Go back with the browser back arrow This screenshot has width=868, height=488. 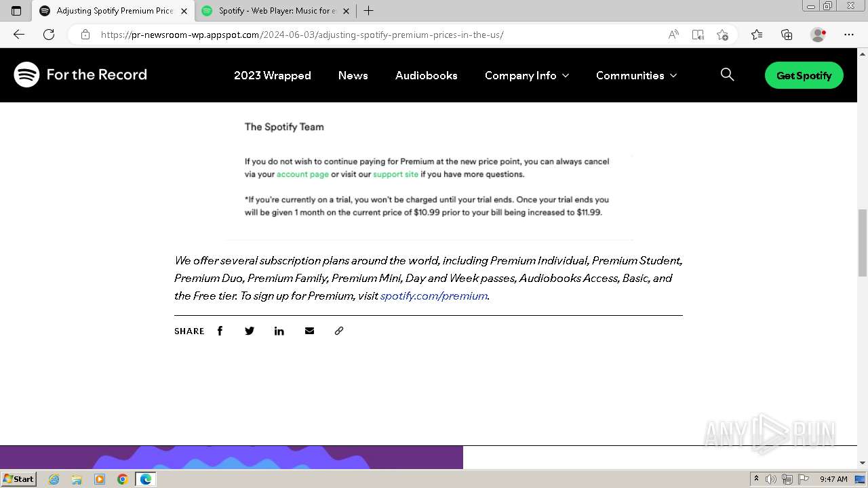click(19, 35)
